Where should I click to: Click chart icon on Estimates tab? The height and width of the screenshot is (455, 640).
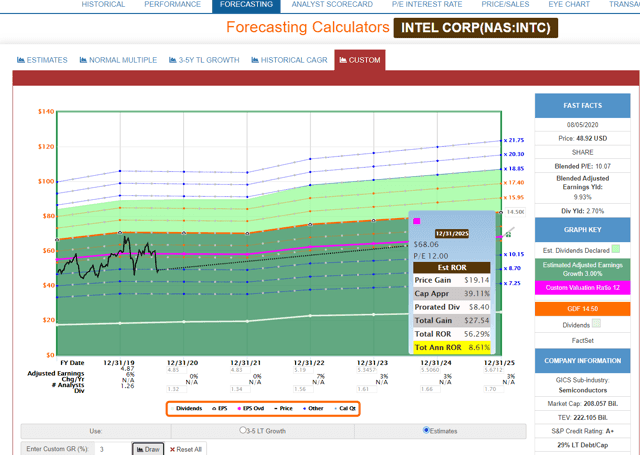[x=20, y=60]
